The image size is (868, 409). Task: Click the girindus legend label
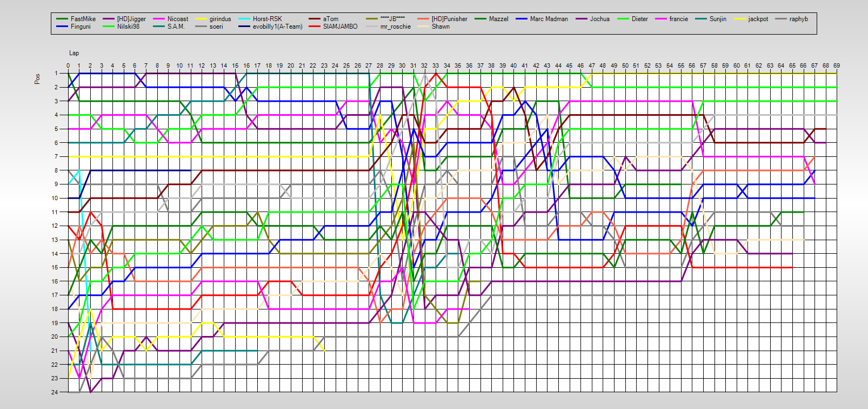click(x=220, y=19)
